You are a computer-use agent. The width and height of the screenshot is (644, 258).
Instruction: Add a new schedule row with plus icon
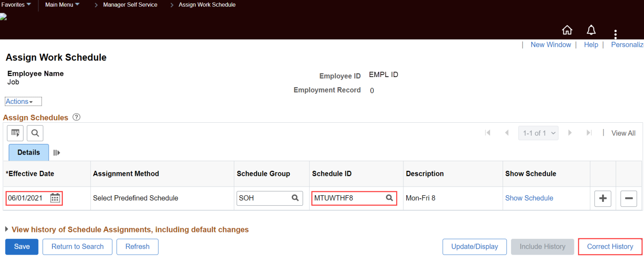602,199
